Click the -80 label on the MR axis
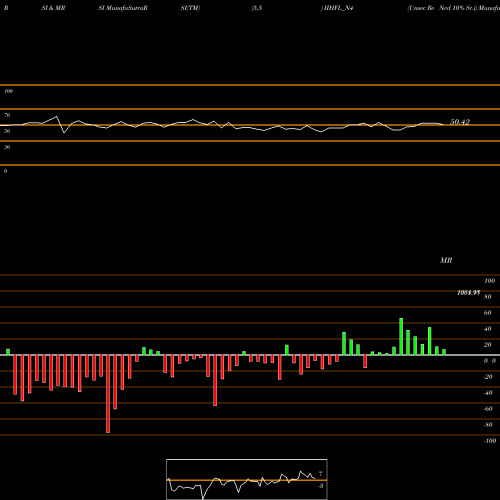 488,425
